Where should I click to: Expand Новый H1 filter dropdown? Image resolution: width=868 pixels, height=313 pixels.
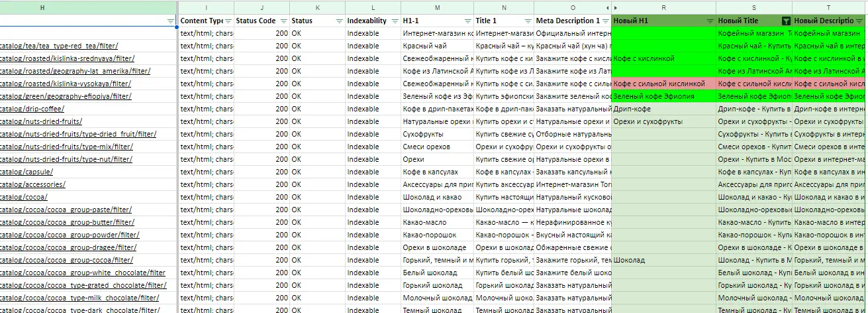pyautogui.click(x=710, y=21)
